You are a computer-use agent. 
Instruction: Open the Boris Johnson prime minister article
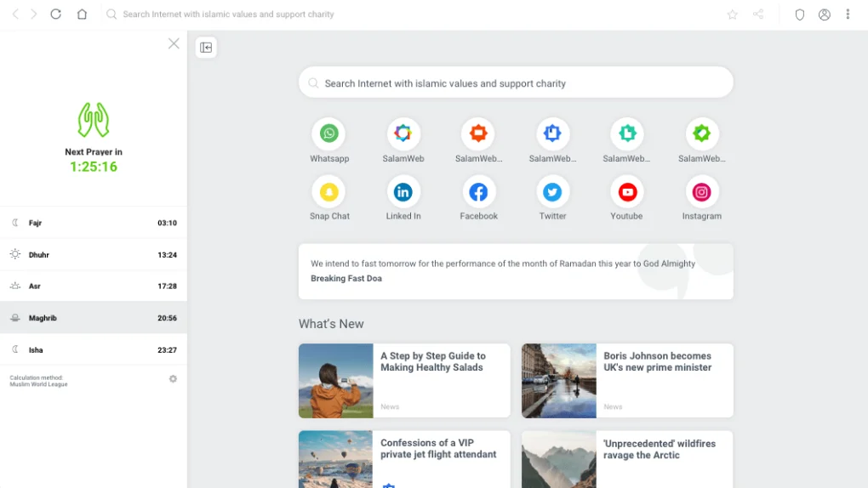(657, 362)
